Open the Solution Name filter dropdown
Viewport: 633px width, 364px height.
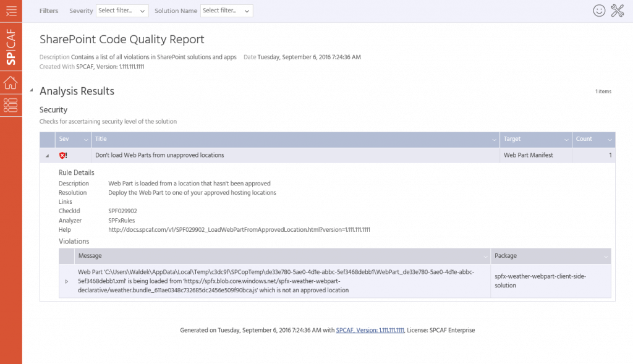tap(226, 11)
